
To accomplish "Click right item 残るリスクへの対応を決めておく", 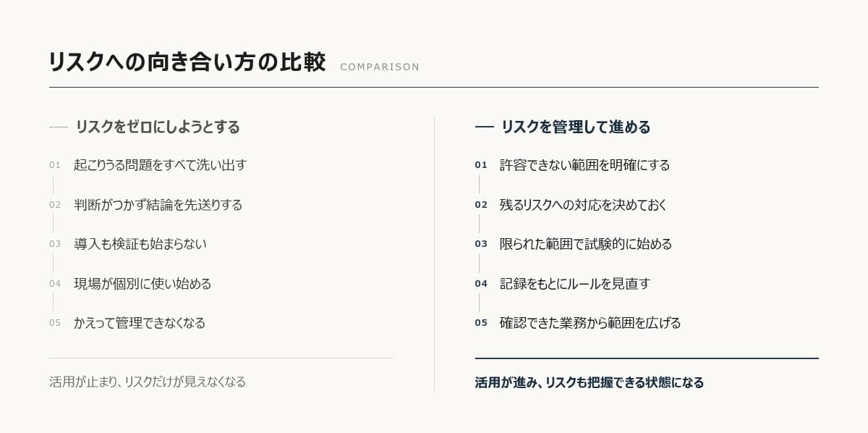I will pyautogui.click(x=583, y=205).
